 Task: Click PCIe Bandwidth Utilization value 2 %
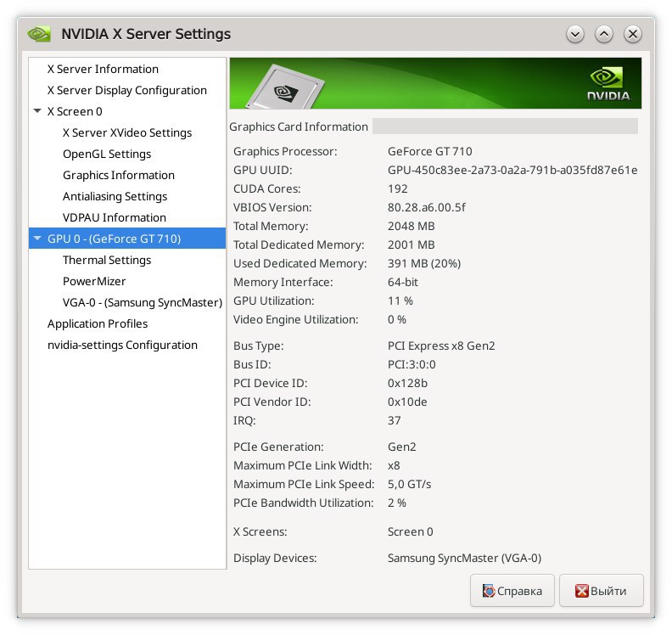tap(396, 503)
